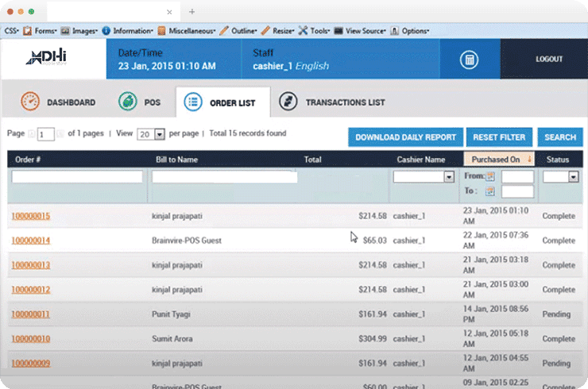Sort by Purchased On column header
Viewport: 588px width, 389px height.
click(x=500, y=160)
